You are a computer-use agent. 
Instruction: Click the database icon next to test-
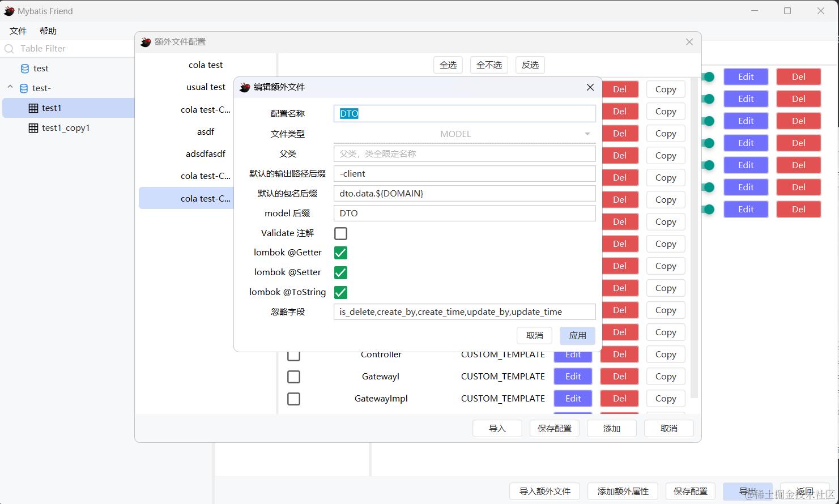(24, 88)
